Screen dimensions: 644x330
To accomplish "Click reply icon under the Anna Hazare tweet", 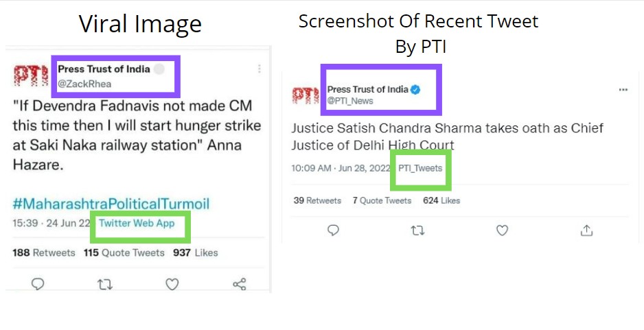I will pyautogui.click(x=38, y=283).
